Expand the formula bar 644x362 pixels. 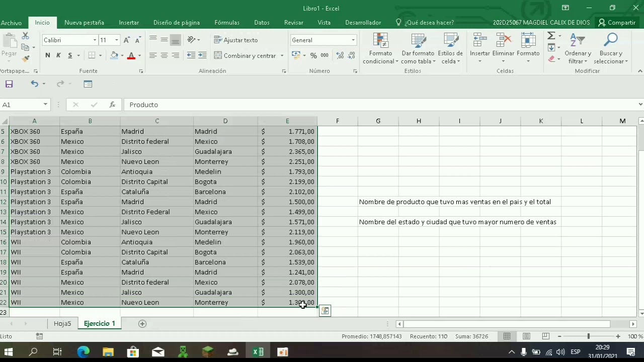[x=640, y=105]
